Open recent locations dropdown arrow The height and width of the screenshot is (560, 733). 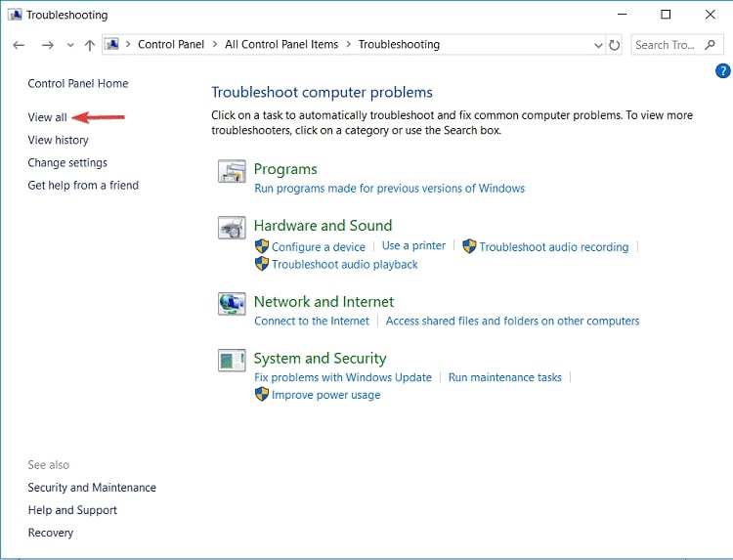[70, 45]
